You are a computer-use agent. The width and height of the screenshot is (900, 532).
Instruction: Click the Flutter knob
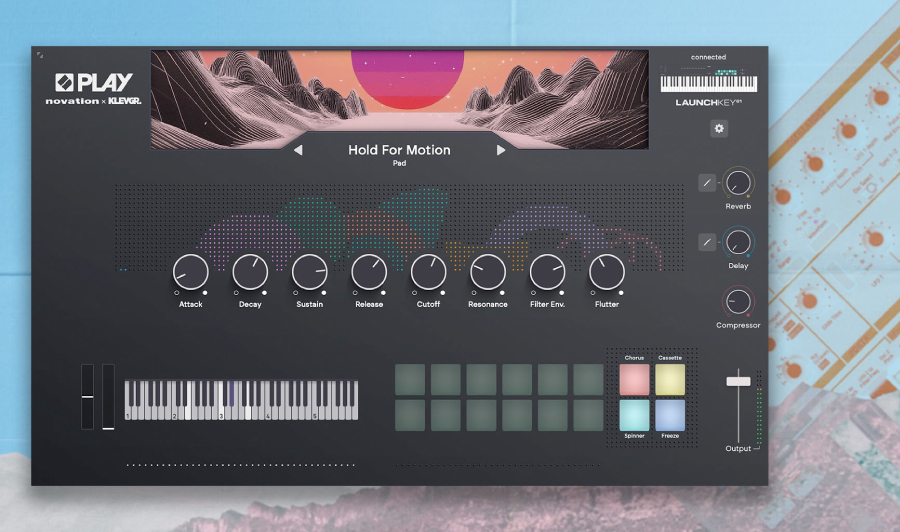607,272
